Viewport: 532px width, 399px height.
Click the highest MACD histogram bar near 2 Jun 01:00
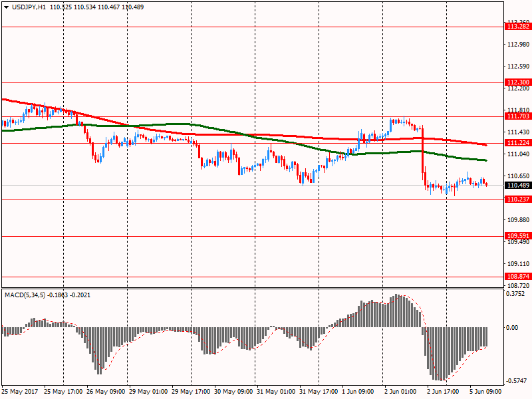pos(396,311)
